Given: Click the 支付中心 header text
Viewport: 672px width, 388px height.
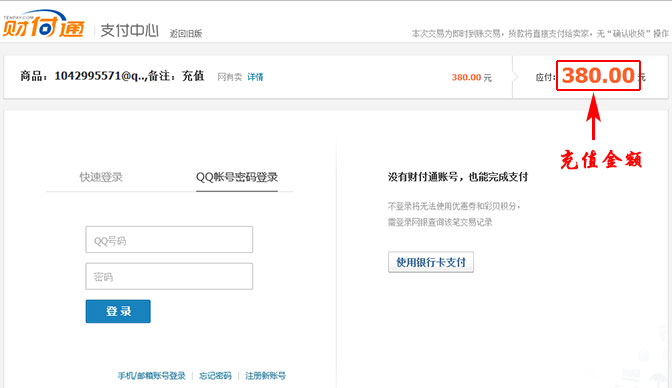Looking at the screenshot, I should (130, 30).
